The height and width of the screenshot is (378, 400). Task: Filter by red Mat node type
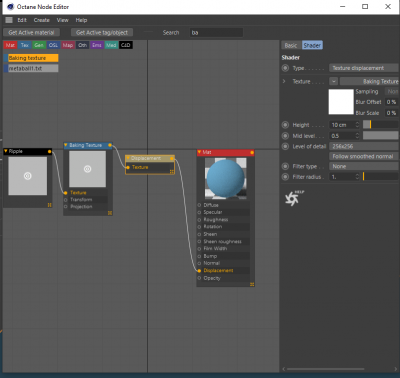point(10,45)
